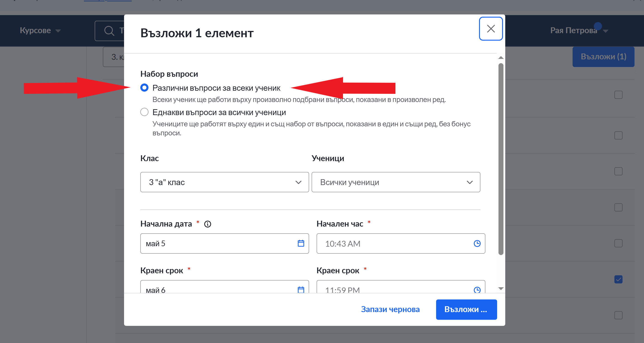Click the Краен срок date field май 6
644x343 pixels.
point(225,287)
